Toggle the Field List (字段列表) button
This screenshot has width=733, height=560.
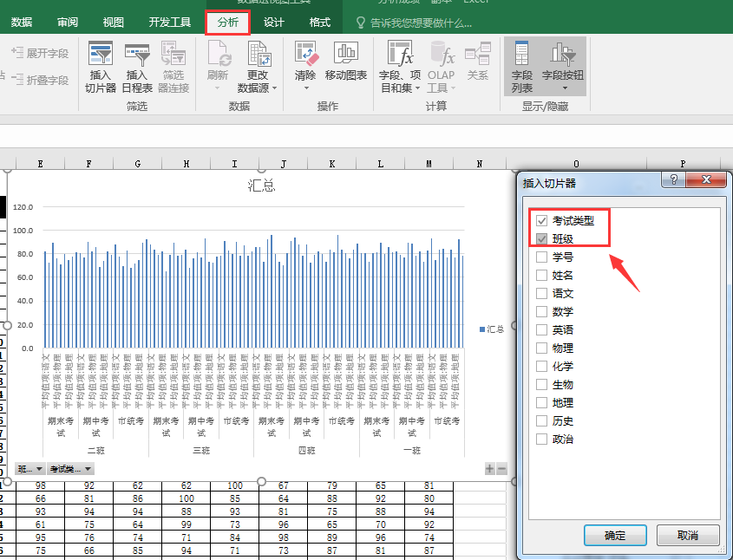tap(521, 68)
